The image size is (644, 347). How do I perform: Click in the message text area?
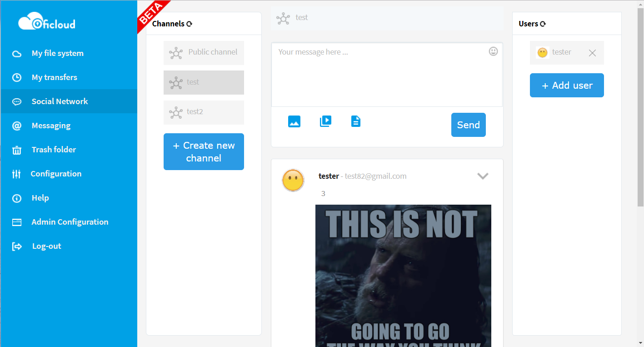point(387,75)
